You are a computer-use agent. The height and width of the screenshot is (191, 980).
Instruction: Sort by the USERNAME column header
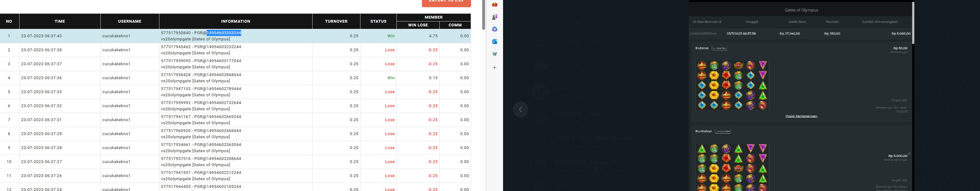[130, 21]
